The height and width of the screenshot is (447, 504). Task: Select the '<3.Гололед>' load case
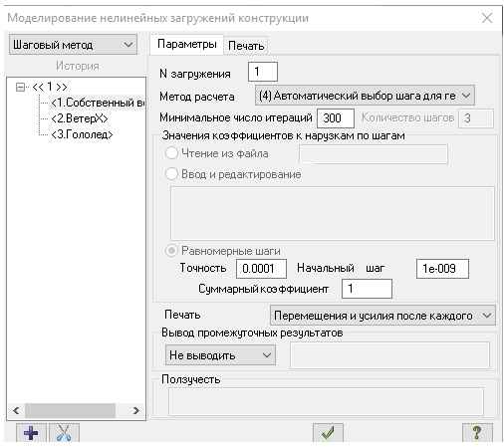82,134
